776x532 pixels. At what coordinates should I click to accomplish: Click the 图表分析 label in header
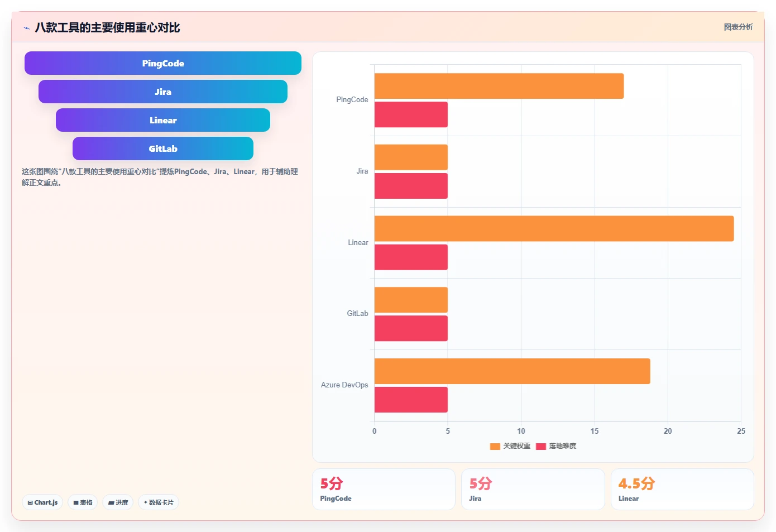coord(738,27)
